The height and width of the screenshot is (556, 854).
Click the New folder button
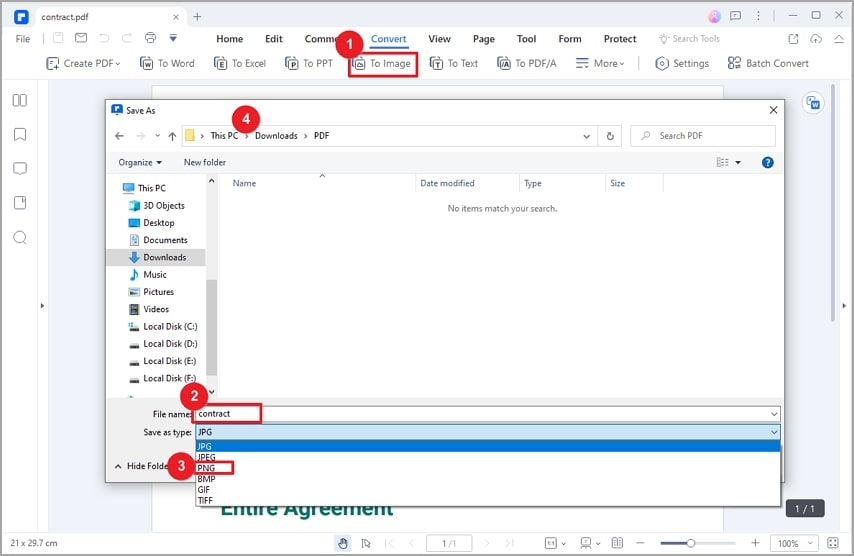[204, 162]
